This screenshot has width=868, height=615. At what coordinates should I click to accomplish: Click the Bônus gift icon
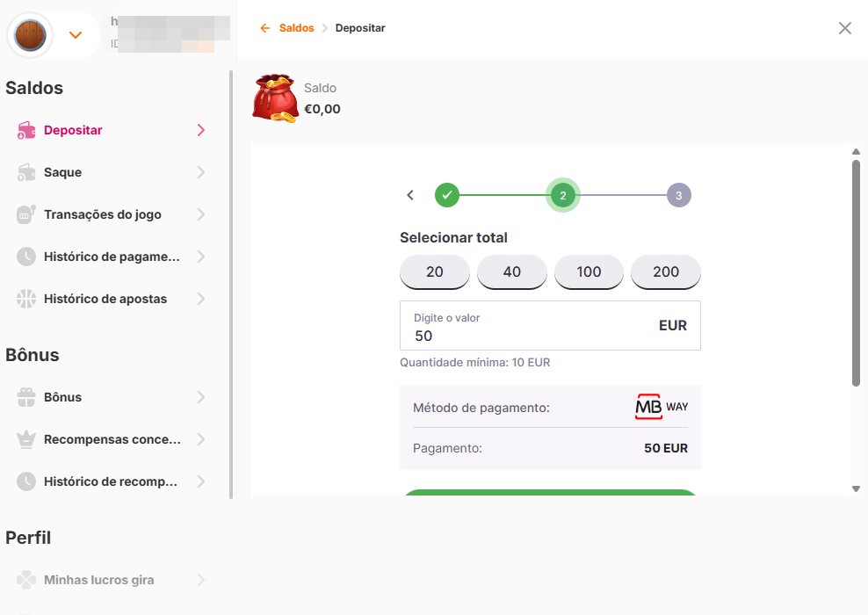[x=26, y=397]
